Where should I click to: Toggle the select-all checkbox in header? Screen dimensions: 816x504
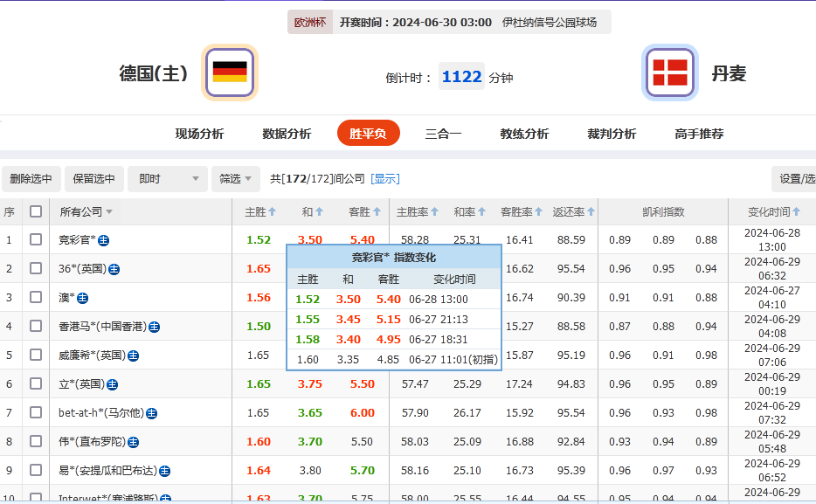click(36, 211)
